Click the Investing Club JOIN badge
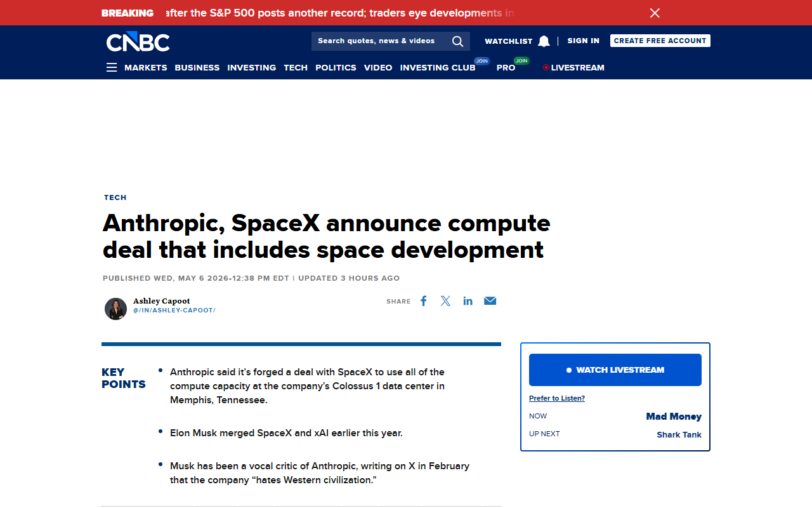 pos(482,61)
